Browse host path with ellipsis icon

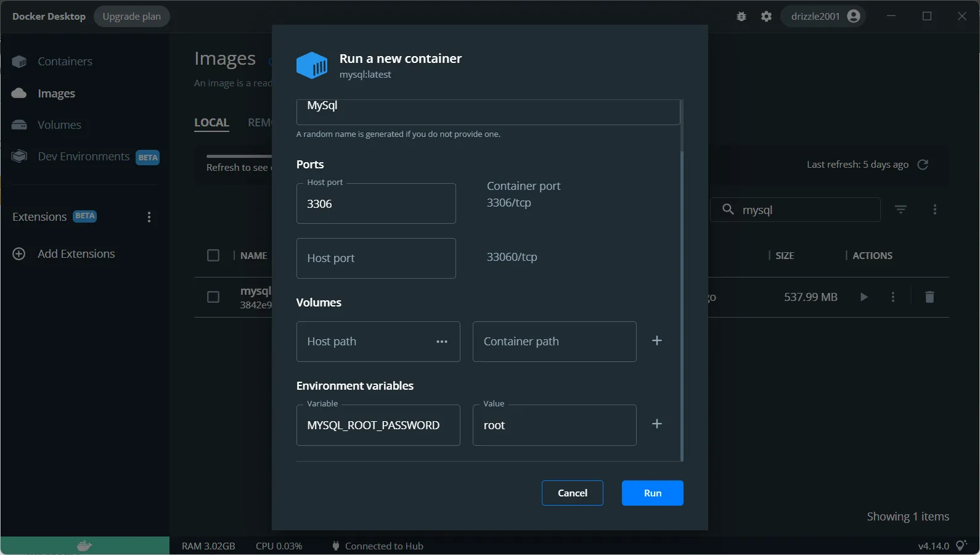(441, 342)
